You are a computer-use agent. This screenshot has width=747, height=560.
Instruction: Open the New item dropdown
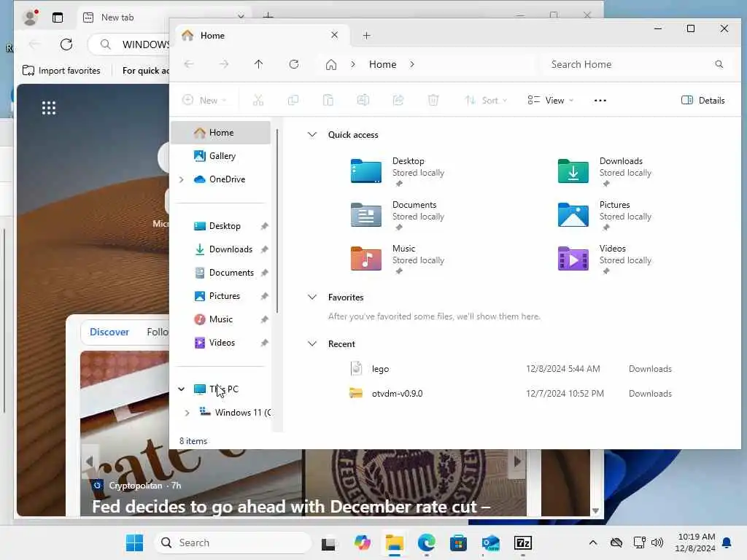coord(204,100)
